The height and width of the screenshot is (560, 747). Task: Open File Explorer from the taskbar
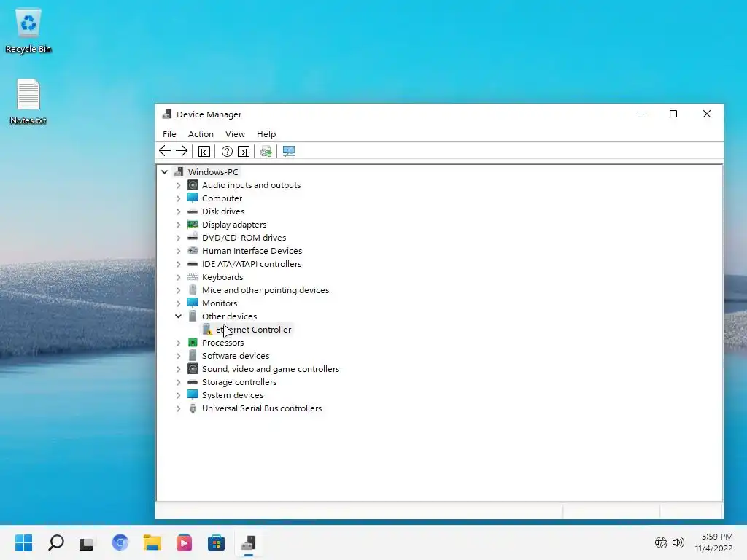[152, 542]
